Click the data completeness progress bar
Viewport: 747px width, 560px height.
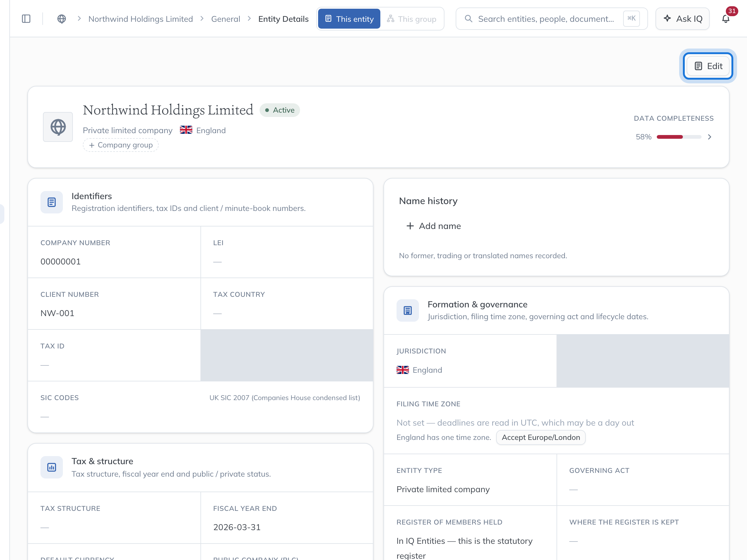pos(679,137)
